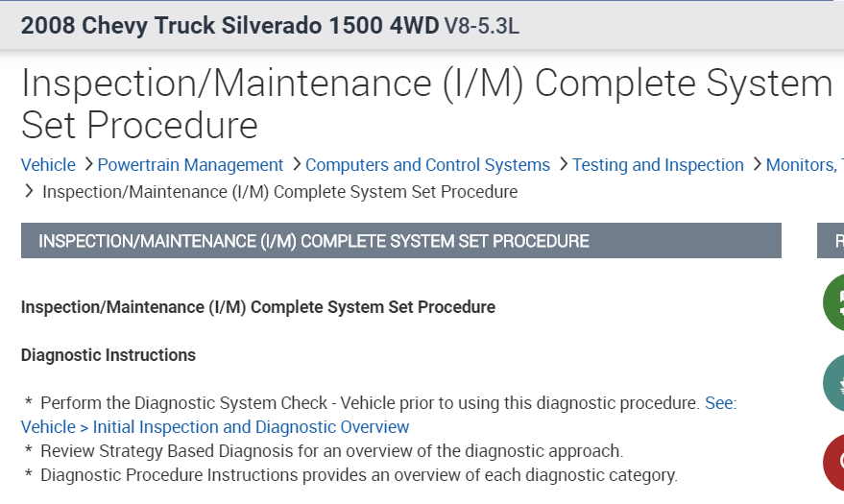Click the gray I/M Complete System Set Procedure header
Image resolution: width=844 pixels, height=504 pixels.
pos(400,241)
